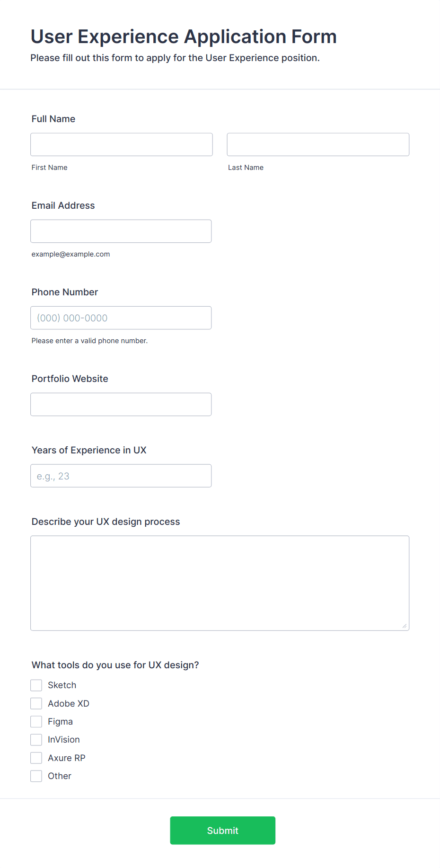Click the Describe your UX design process label
Screen dimensions: 440x868
pyautogui.click(x=106, y=522)
